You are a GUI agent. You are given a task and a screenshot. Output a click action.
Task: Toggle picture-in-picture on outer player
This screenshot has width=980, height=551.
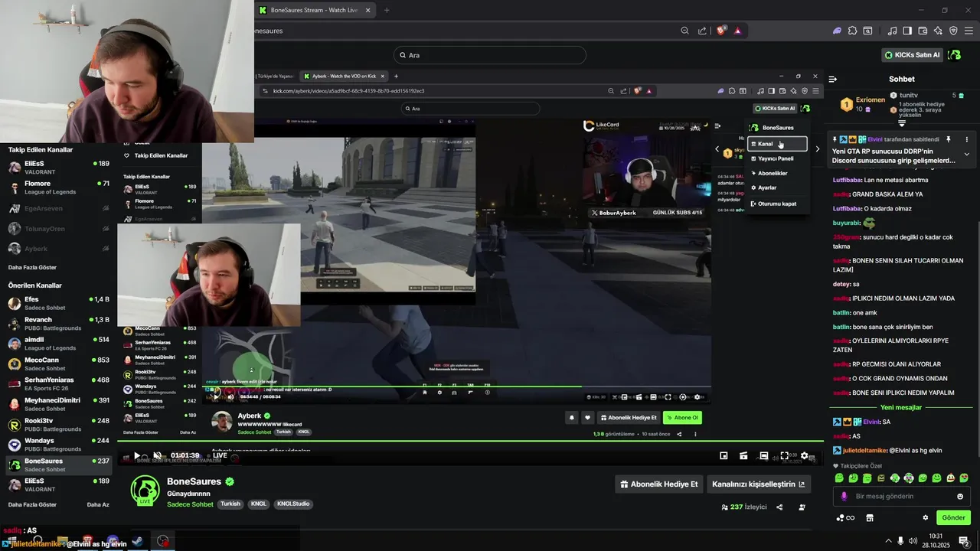point(724,455)
